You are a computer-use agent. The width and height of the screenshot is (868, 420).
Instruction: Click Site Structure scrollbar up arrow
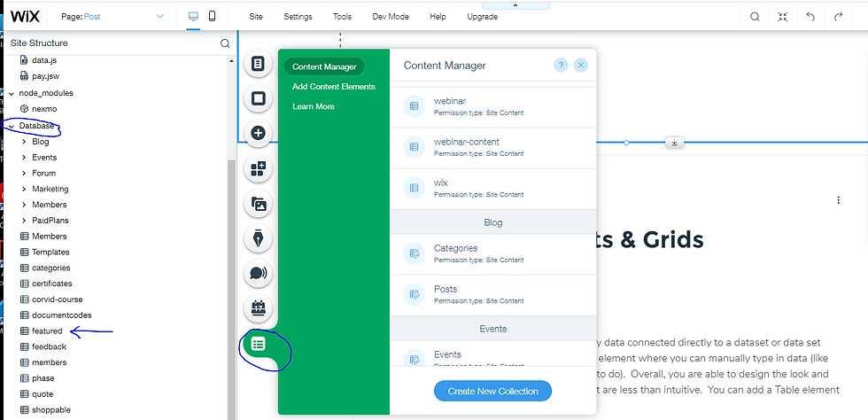coord(232,60)
